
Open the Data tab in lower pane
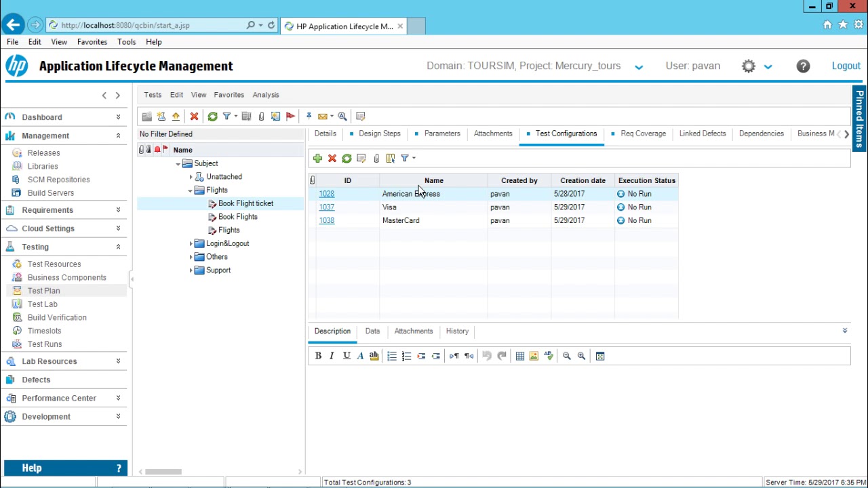click(372, 331)
